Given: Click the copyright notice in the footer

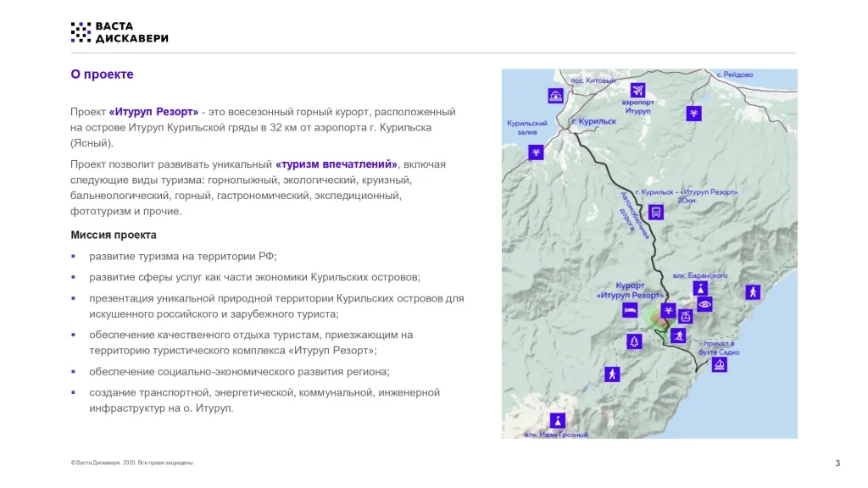Looking at the screenshot, I should 132,463.
